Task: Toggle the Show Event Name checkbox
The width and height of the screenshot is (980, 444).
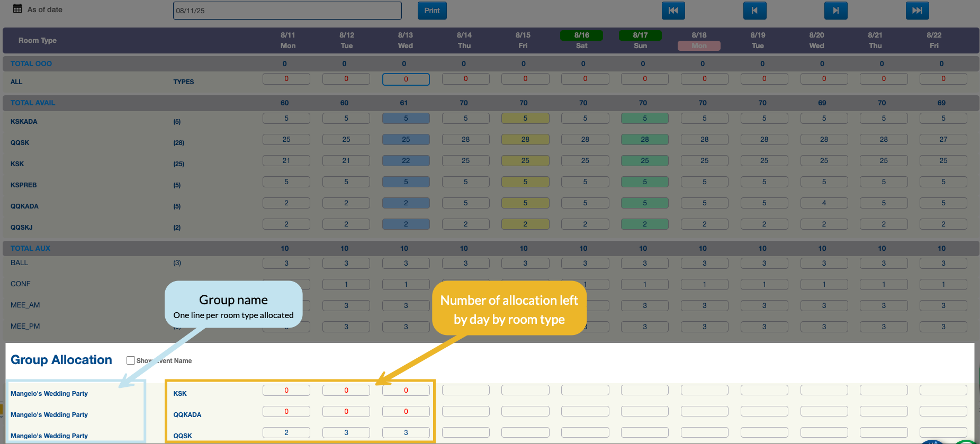Action: 131,360
